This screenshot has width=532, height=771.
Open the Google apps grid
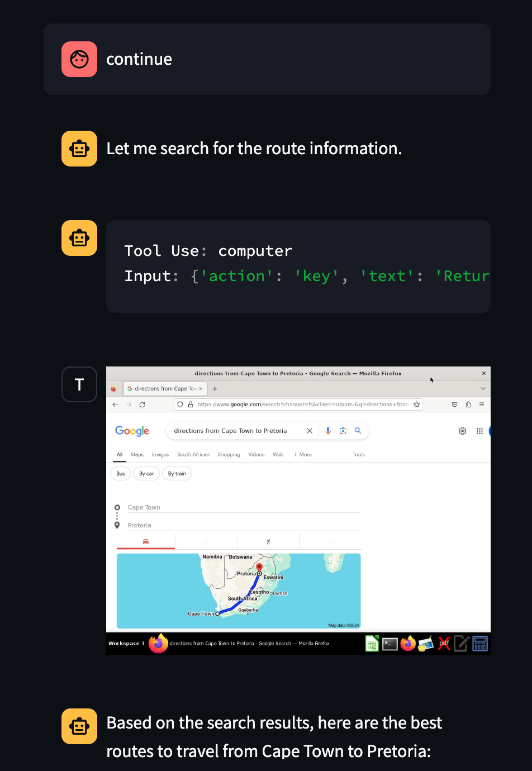479,430
